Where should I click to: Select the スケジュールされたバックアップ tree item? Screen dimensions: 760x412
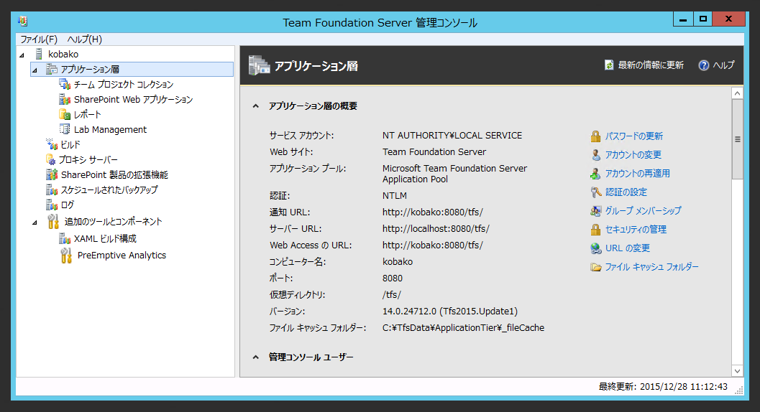[x=109, y=190]
